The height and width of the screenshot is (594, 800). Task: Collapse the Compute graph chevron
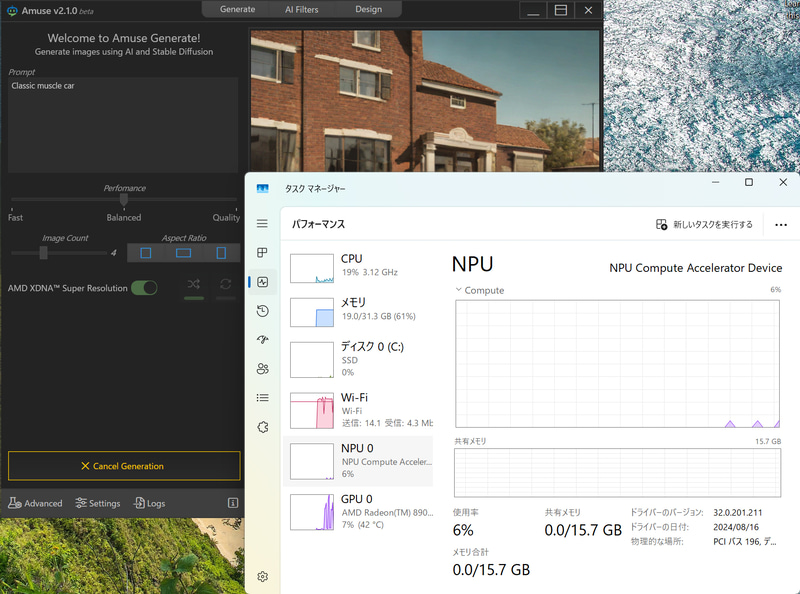[458, 290]
